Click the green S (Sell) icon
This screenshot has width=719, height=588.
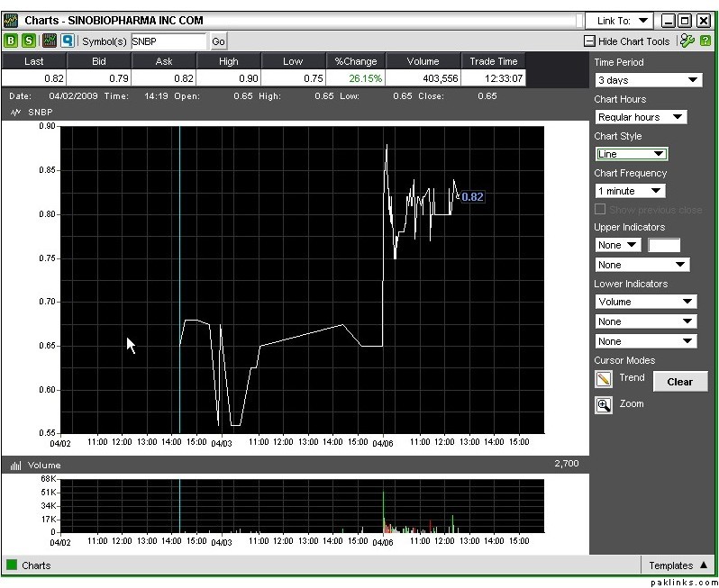click(29, 41)
